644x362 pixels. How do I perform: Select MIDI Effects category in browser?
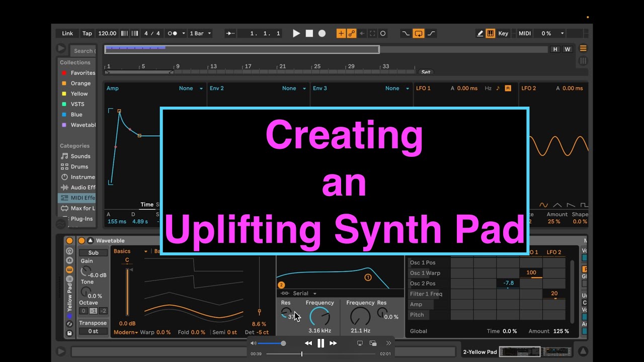77,198
